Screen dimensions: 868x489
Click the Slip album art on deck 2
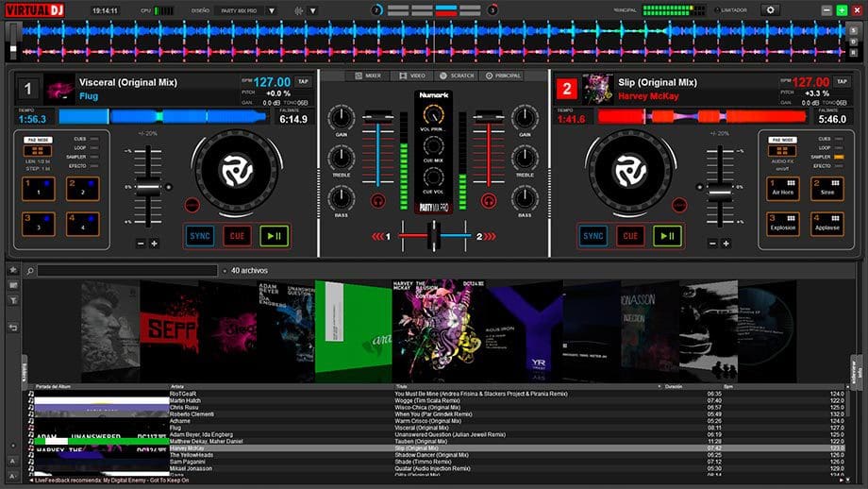click(597, 89)
